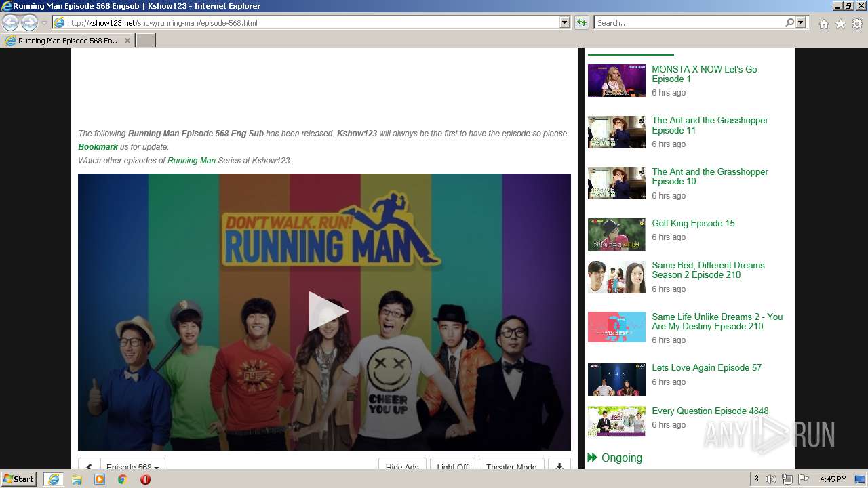Click the Windows Start button
868x488 pixels.
(x=19, y=479)
